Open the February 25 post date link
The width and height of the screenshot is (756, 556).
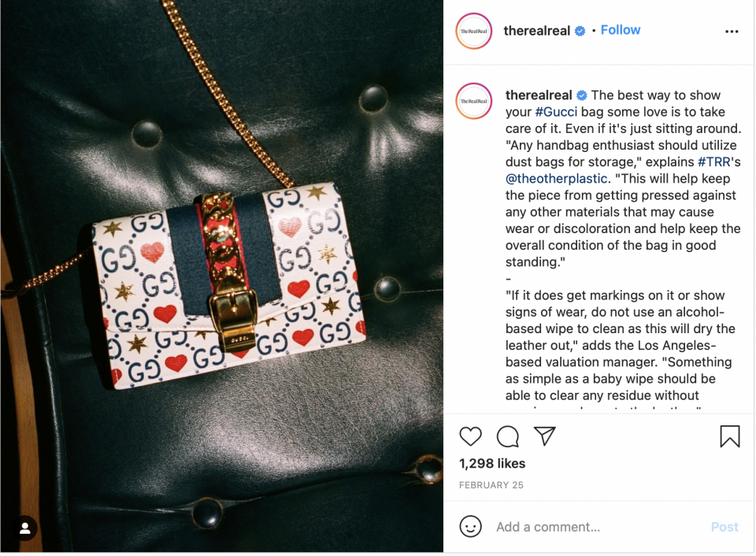[491, 485]
